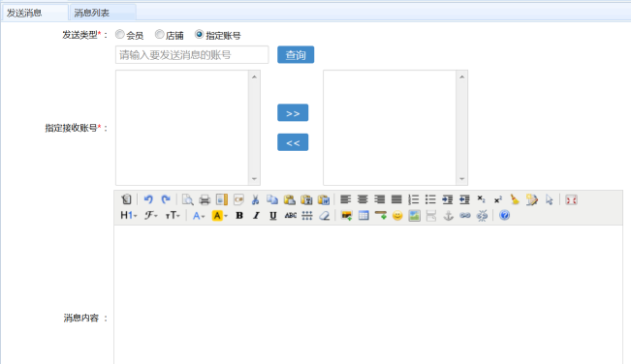Open the font size dropdown

coord(173,215)
